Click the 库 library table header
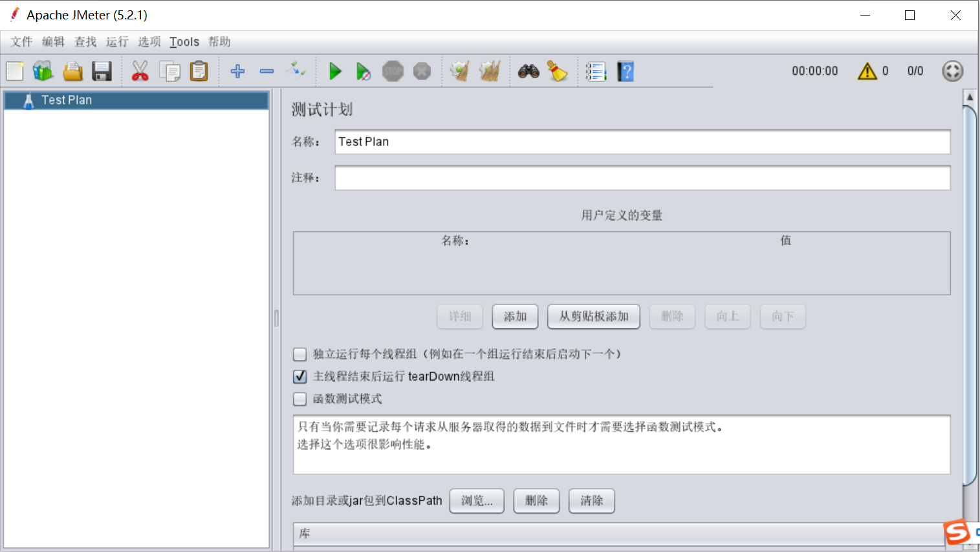Viewport: 980px width, 552px height. coord(620,533)
